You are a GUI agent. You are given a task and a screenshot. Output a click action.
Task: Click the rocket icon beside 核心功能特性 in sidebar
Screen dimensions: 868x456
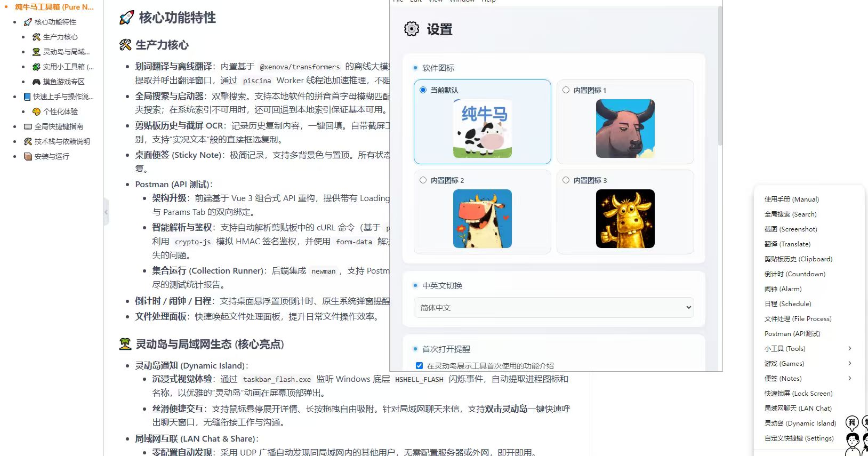28,22
